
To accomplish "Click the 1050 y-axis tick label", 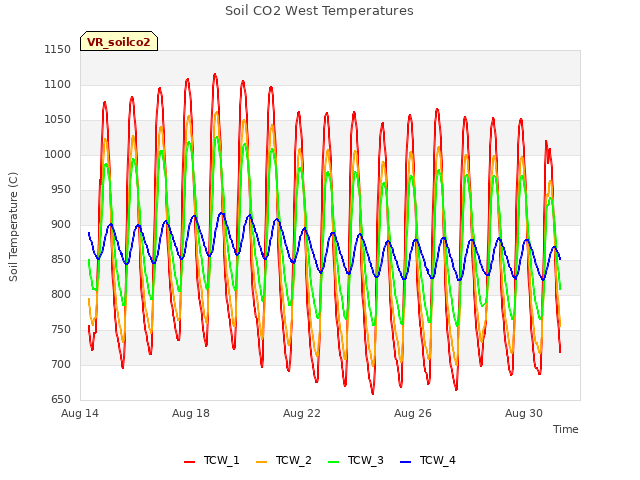I will pyautogui.click(x=58, y=120).
